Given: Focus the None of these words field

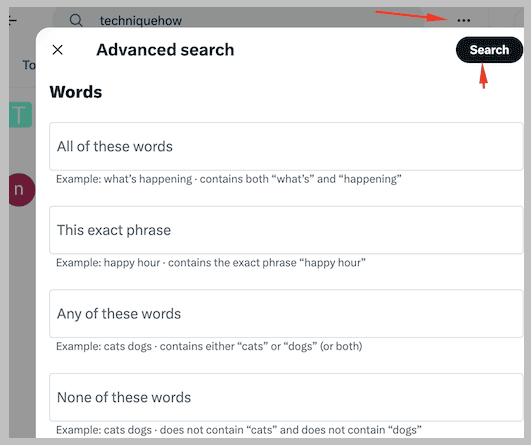Looking at the screenshot, I should (x=286, y=397).
